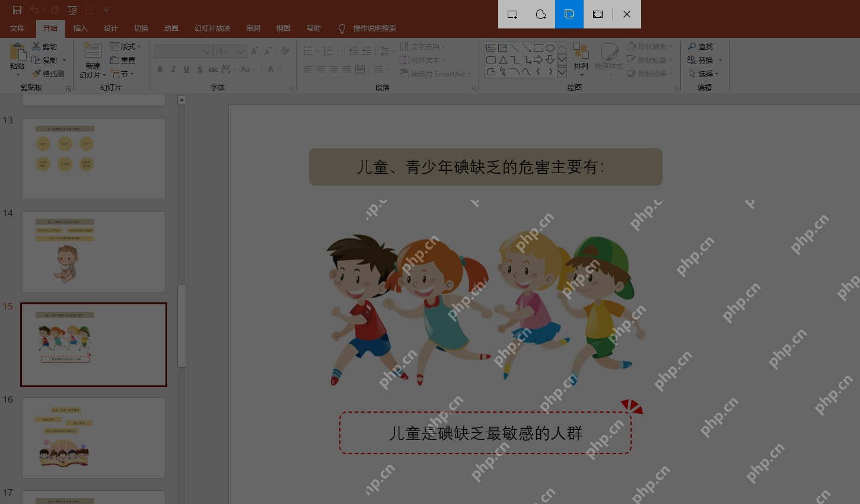Open the Insert (插入) ribbon tab

click(x=80, y=28)
